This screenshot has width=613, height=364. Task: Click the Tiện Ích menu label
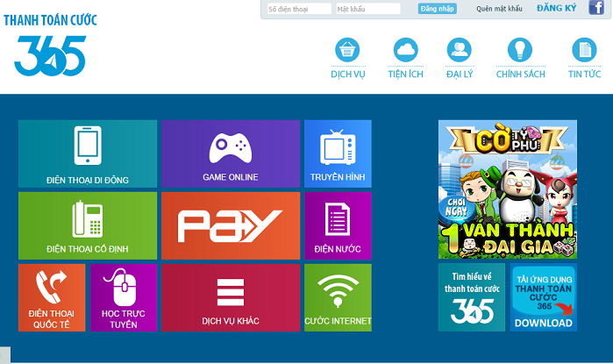[405, 75]
